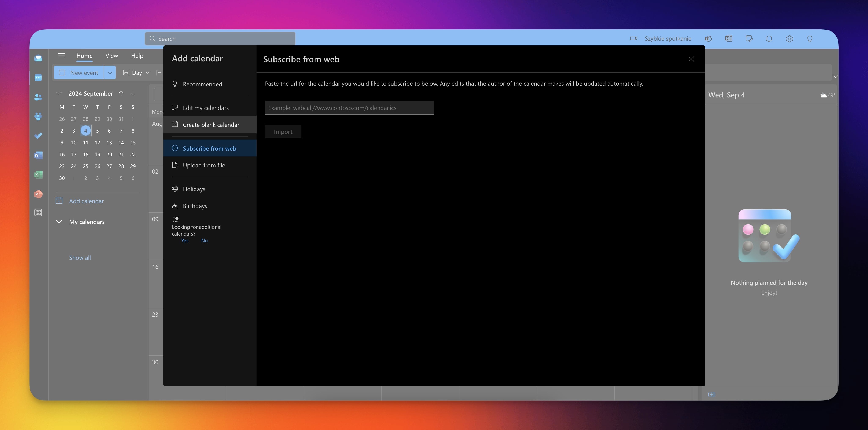Image resolution: width=868 pixels, height=430 pixels.
Task: Click the Show all link
Action: click(x=80, y=257)
